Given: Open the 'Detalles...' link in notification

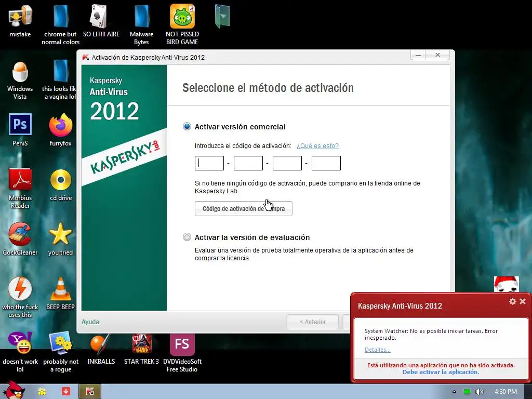Looking at the screenshot, I should point(378,350).
